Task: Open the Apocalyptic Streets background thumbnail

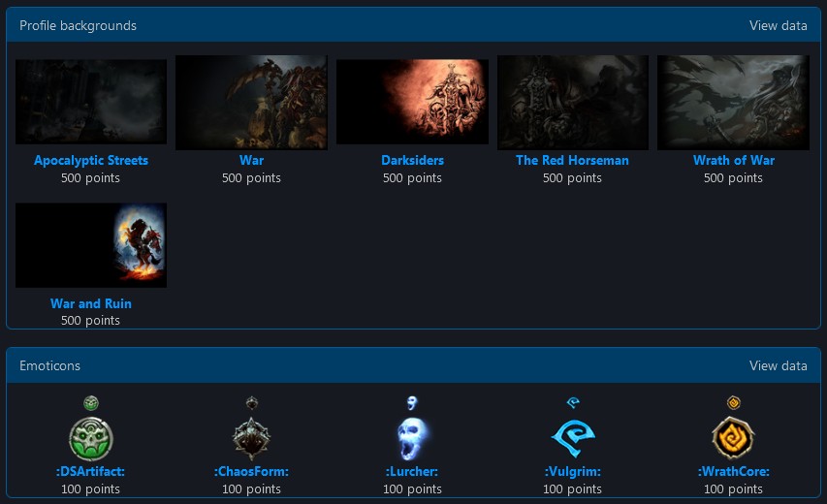Action: [91, 102]
